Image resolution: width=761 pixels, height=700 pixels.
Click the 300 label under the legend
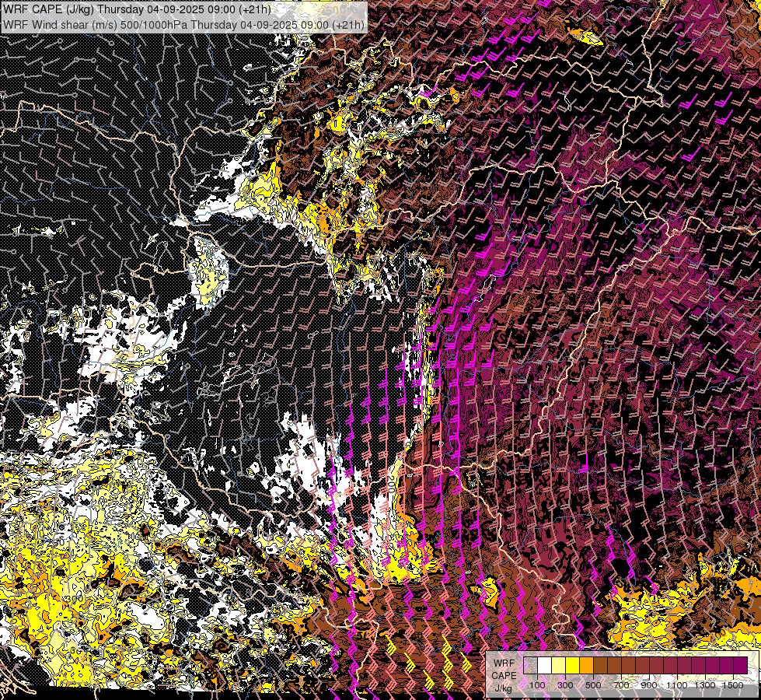click(565, 685)
